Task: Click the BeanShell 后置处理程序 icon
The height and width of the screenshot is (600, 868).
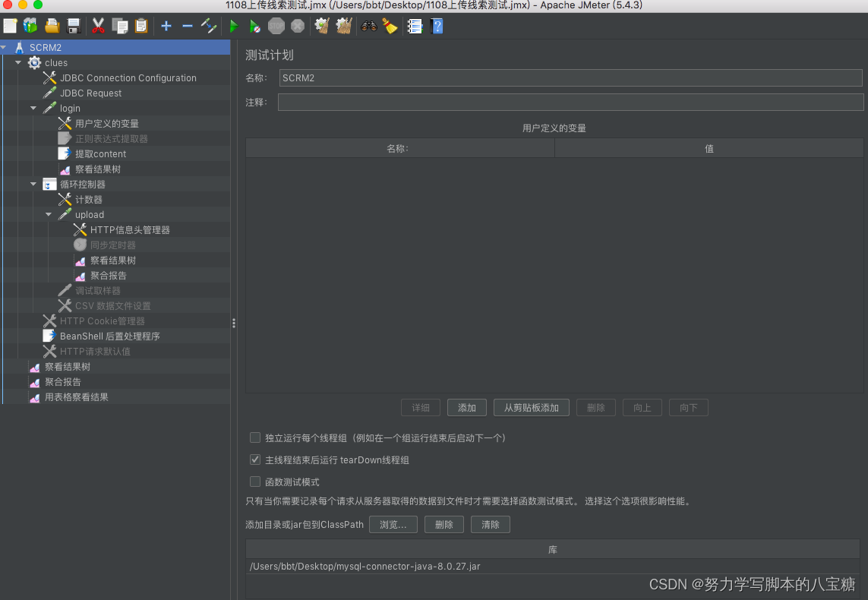Action: click(49, 336)
